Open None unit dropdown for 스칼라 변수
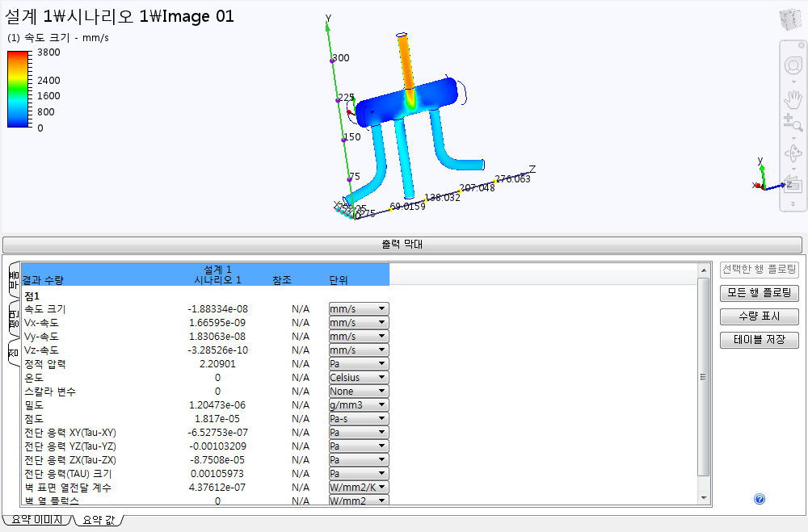Image resolution: width=808 pixels, height=532 pixels. [359, 392]
